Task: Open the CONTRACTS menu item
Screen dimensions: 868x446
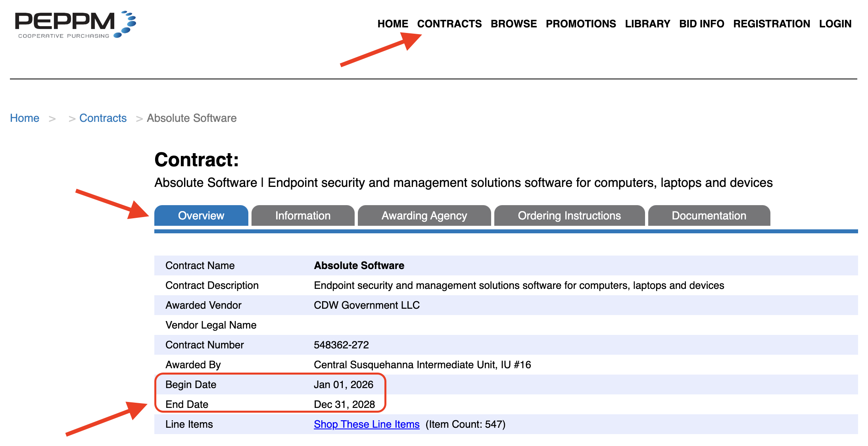Action: click(449, 24)
